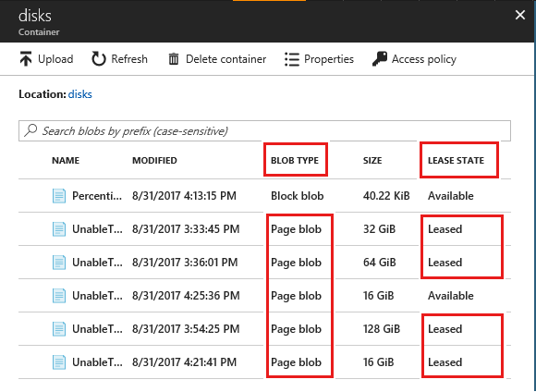Focus the Search blobs by prefix field
Screen dimensions: 536x392
tap(264, 130)
